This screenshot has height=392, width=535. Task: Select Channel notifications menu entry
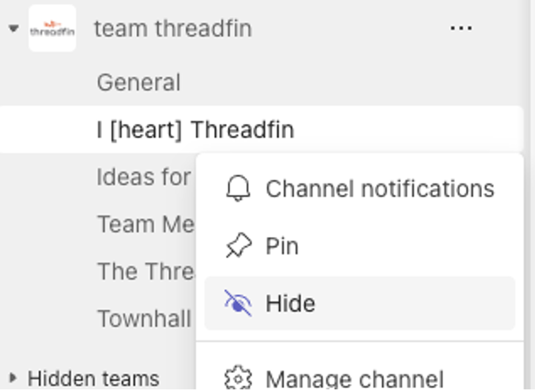pos(360,189)
